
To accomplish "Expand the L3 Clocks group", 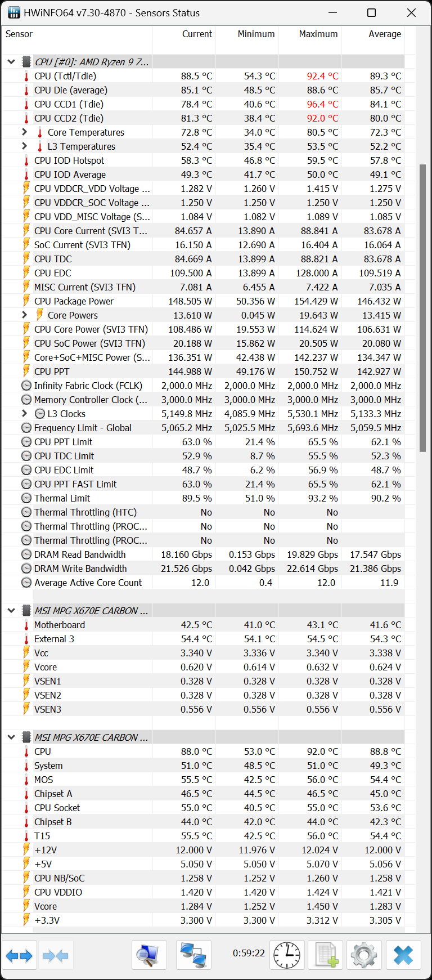I will (x=24, y=413).
